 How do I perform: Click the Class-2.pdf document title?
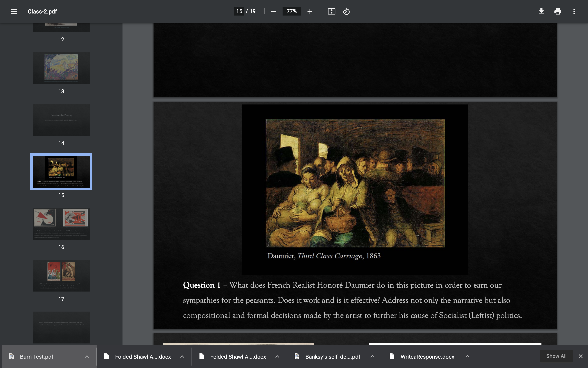(42, 11)
